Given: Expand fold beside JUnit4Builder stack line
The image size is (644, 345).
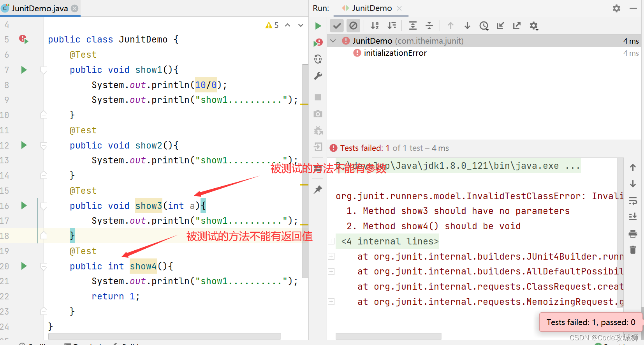Looking at the screenshot, I should (x=331, y=257).
